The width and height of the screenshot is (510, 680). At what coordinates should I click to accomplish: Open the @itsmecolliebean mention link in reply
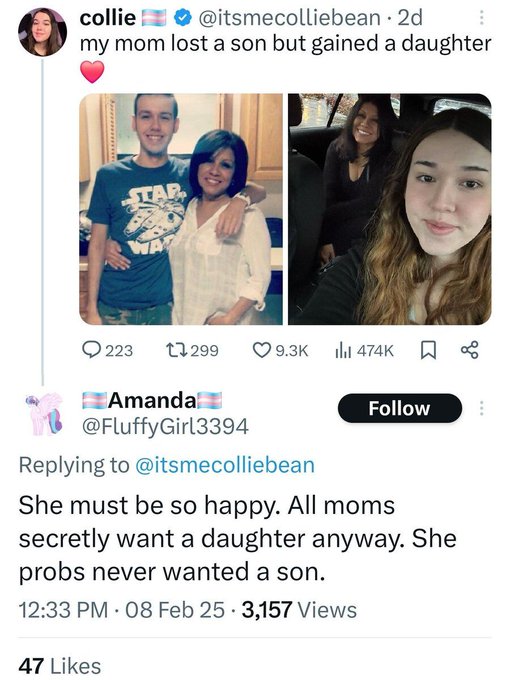[x=225, y=465]
